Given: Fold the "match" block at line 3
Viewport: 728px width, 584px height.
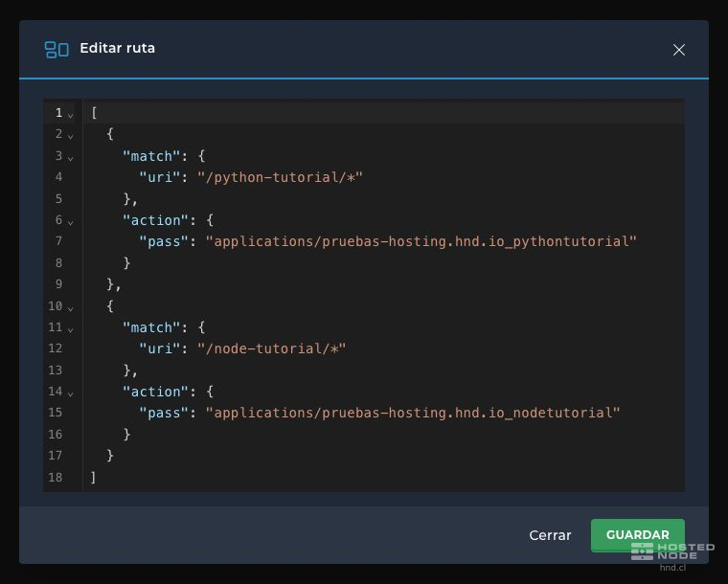Looking at the screenshot, I should tap(70, 158).
